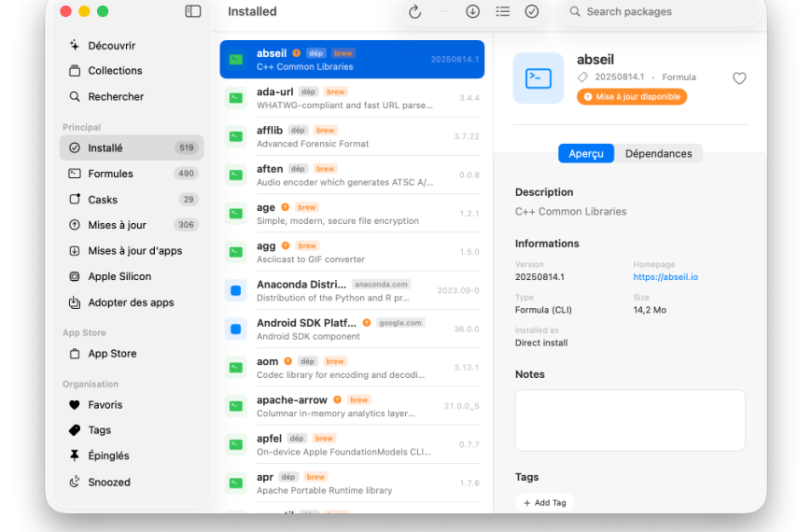Open Favoris in the sidebar
The image size is (812, 532).
pos(132,405)
